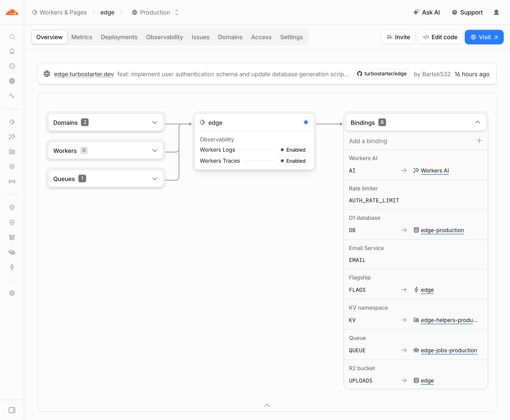Open the Settings tab
This screenshot has height=420, width=510.
click(291, 37)
